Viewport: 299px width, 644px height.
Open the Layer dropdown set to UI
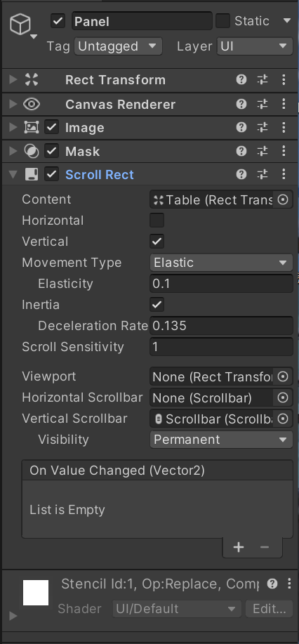[255, 46]
